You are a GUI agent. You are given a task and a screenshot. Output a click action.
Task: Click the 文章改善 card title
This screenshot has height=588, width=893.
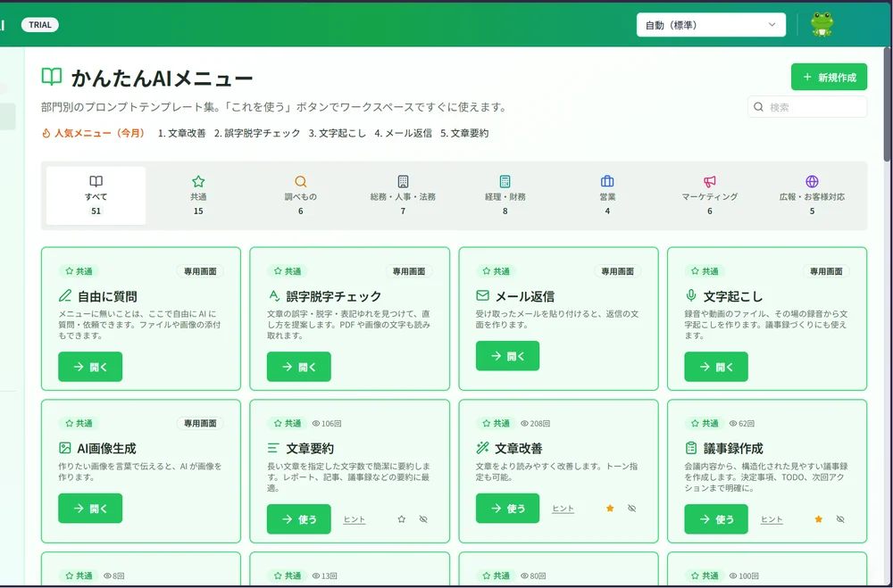click(x=518, y=448)
